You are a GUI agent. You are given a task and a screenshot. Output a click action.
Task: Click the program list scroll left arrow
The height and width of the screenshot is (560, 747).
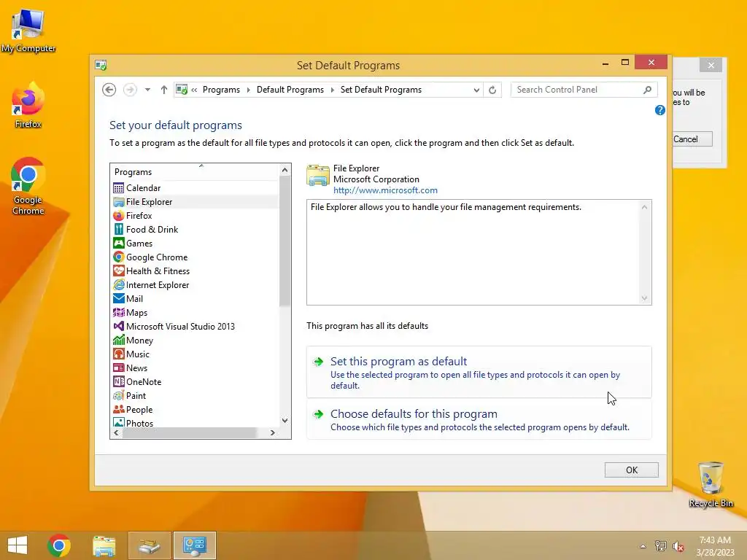coord(116,433)
